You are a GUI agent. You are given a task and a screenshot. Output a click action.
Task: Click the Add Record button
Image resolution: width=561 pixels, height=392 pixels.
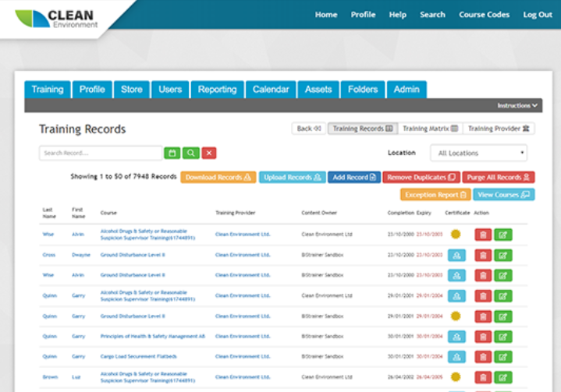354,177
